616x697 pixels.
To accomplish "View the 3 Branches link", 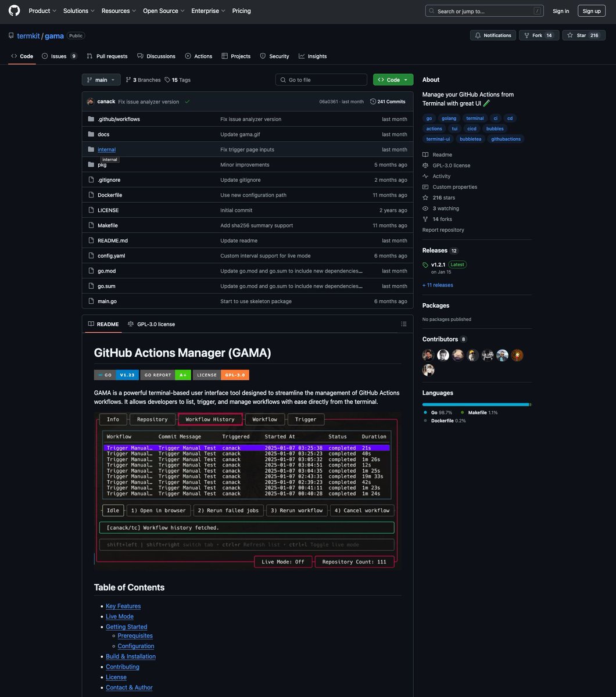I will pos(143,80).
